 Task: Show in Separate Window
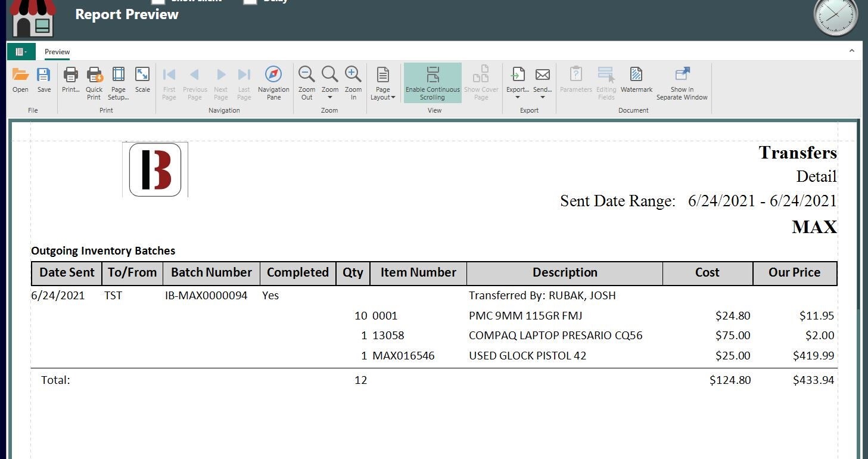click(x=682, y=83)
